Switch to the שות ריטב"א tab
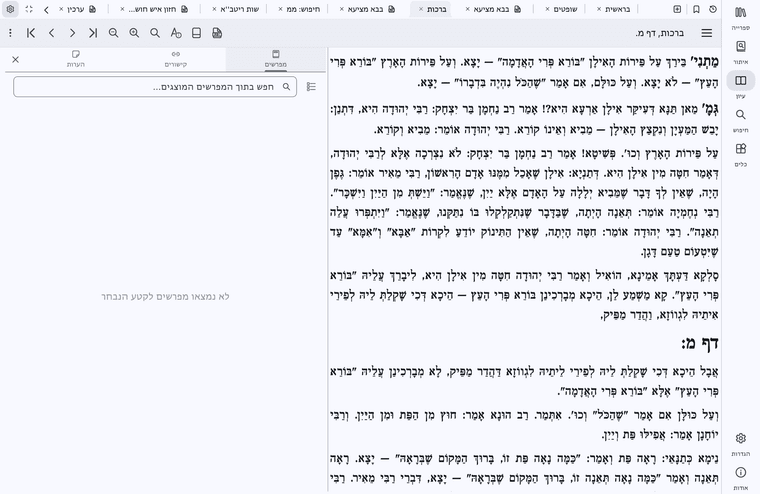This screenshot has height=494, width=760. [239, 9]
